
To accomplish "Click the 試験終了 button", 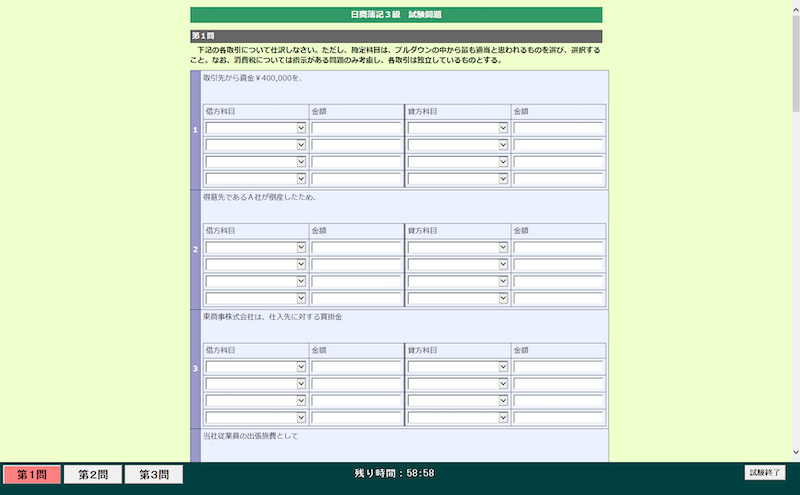I will click(x=765, y=473).
